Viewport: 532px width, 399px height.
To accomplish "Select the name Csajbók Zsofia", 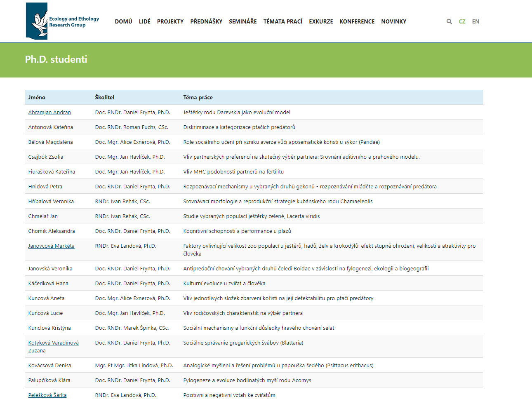I will click(x=46, y=157).
